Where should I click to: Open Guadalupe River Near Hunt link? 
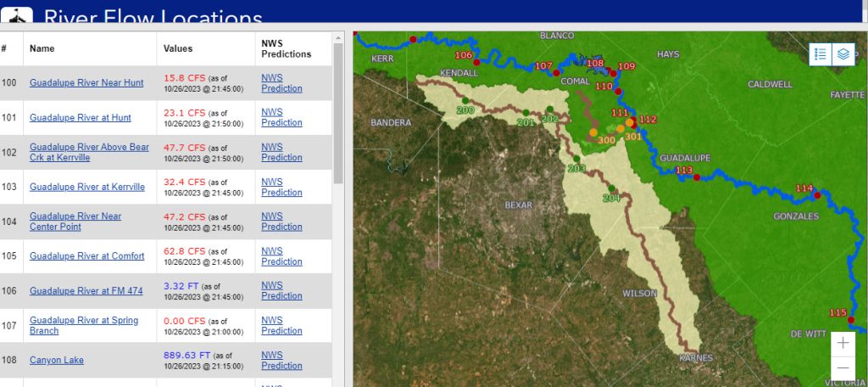coord(86,82)
